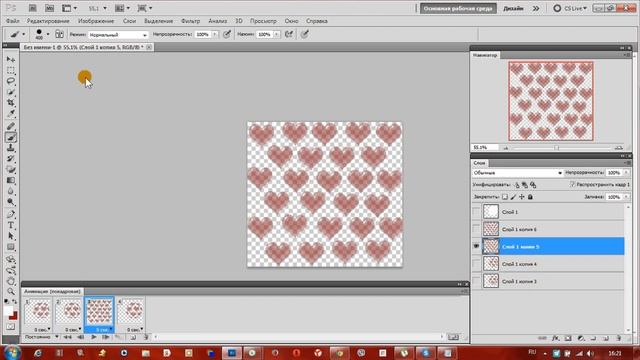Delete the selected animation frame

tap(146, 337)
